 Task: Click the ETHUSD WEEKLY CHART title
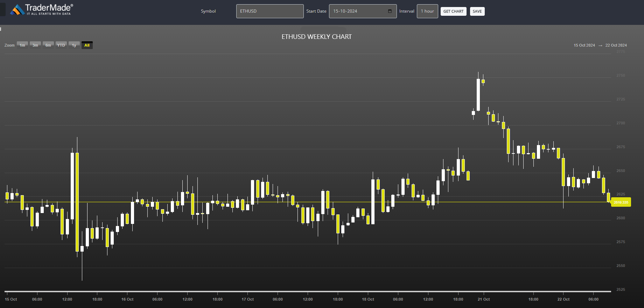(317, 37)
